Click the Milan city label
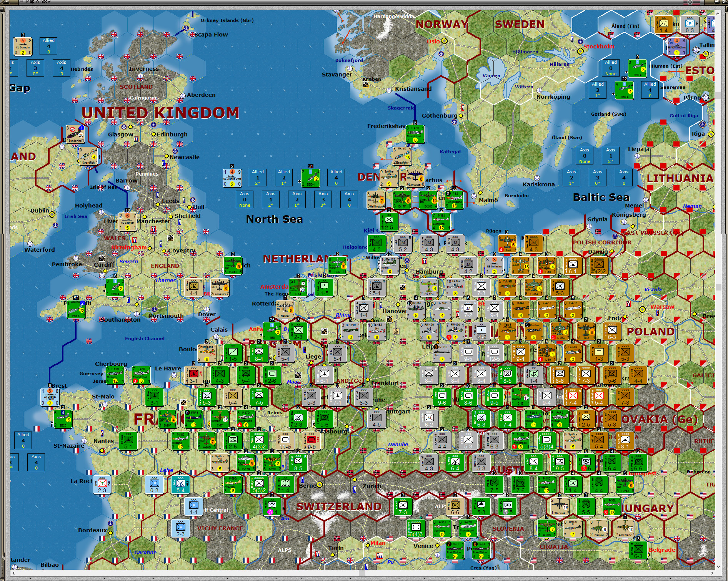 (x=378, y=543)
